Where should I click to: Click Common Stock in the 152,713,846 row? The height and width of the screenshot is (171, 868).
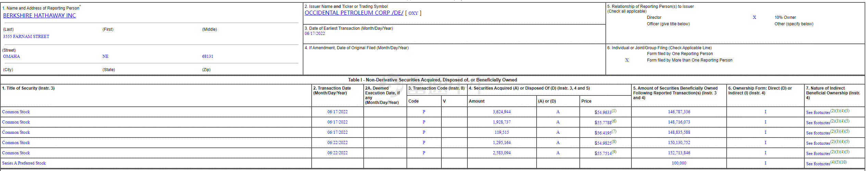pos(16,153)
